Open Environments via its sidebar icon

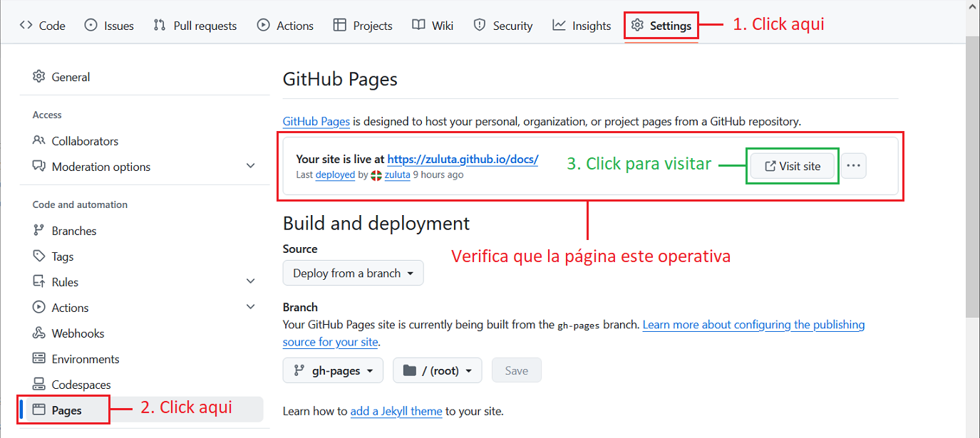click(39, 359)
